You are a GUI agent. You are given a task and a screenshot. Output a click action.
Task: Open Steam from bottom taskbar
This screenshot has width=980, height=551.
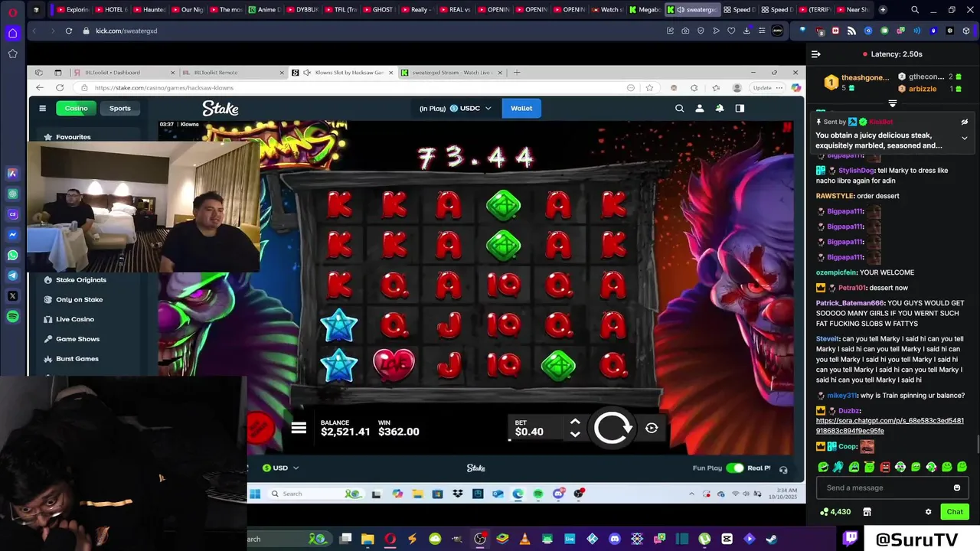771,539
